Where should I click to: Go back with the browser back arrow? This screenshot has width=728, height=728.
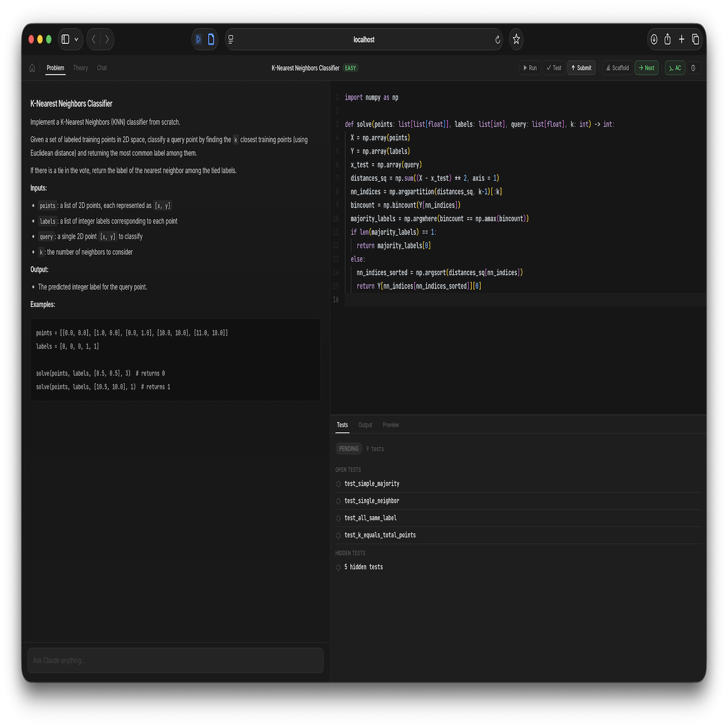(x=94, y=39)
